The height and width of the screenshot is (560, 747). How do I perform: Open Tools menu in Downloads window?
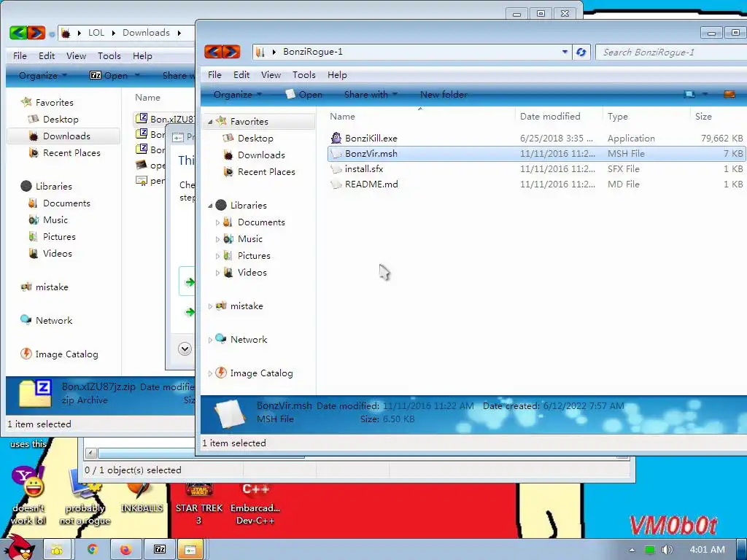pos(109,55)
